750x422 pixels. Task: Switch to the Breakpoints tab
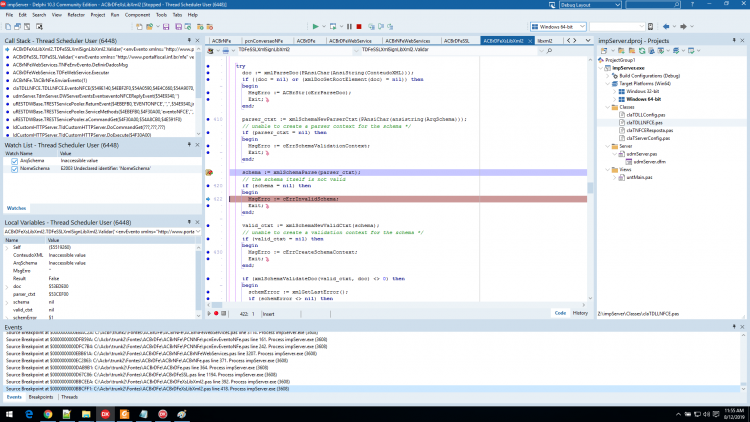(41, 397)
